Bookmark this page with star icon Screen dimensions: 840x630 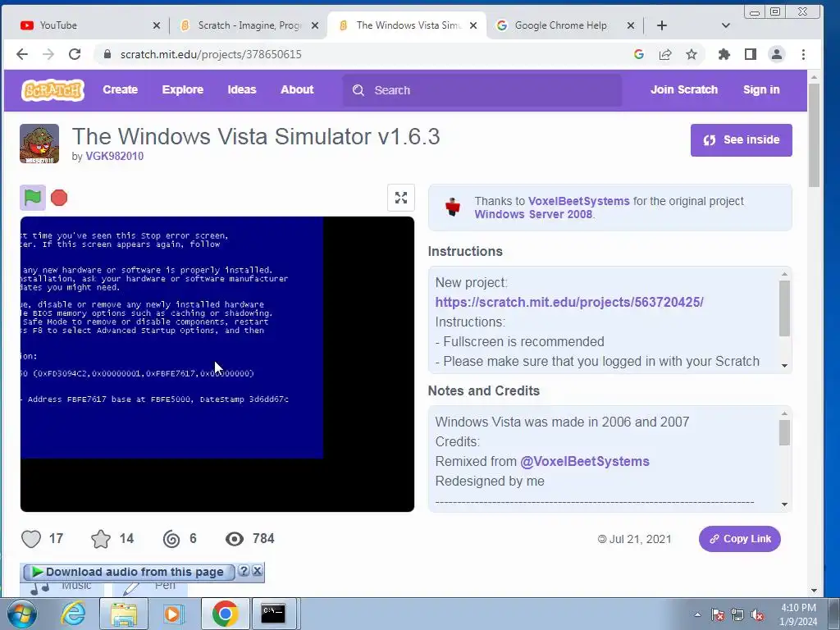[x=691, y=54]
